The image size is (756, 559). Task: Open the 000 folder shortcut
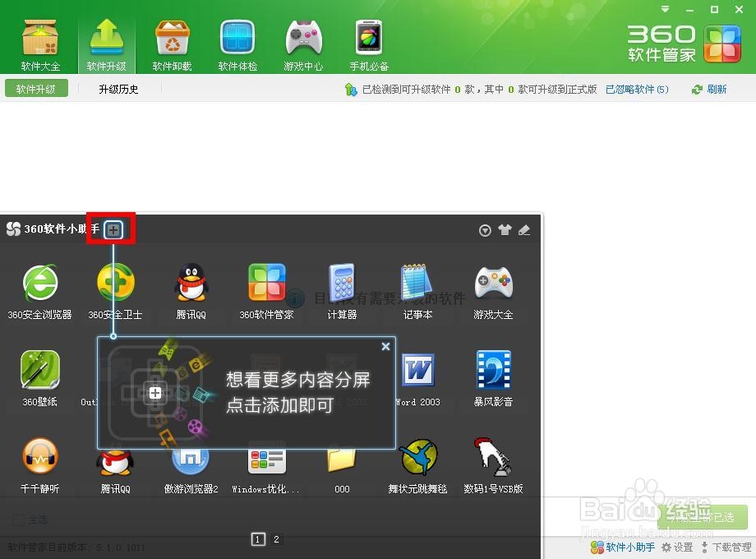pyautogui.click(x=342, y=470)
